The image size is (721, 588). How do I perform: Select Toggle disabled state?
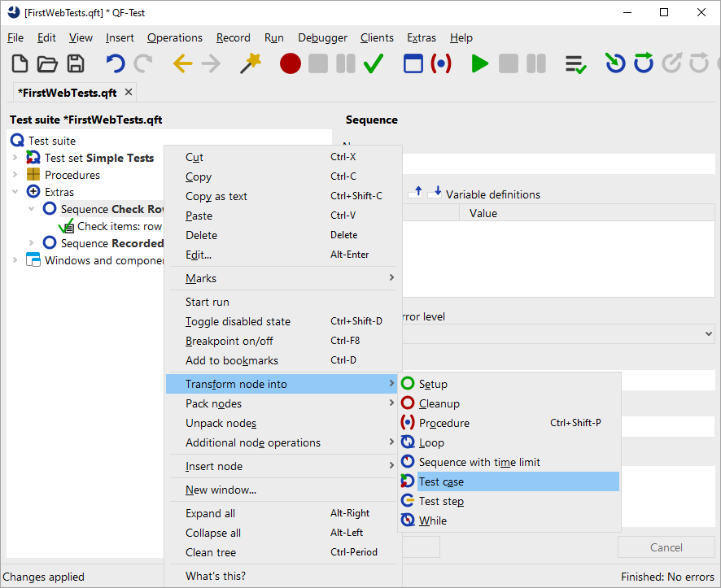[x=283, y=321]
